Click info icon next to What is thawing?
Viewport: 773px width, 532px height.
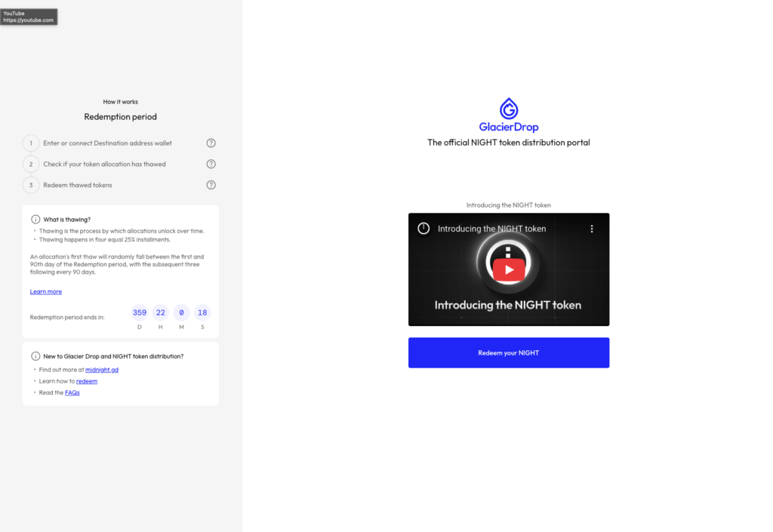pos(35,219)
